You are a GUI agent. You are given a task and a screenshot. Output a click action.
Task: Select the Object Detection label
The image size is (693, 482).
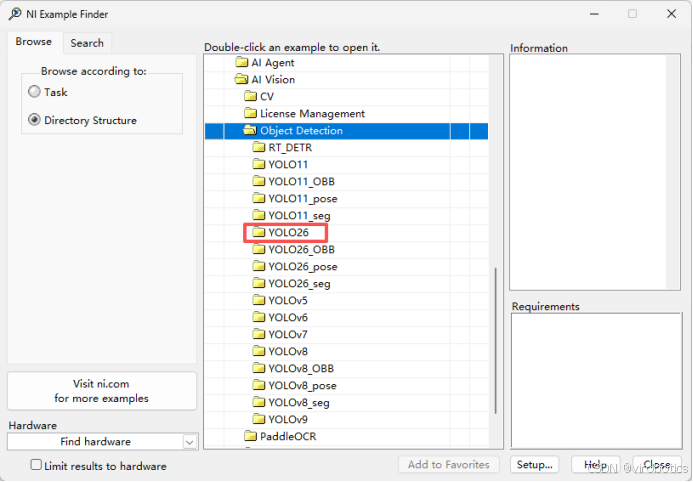click(301, 131)
